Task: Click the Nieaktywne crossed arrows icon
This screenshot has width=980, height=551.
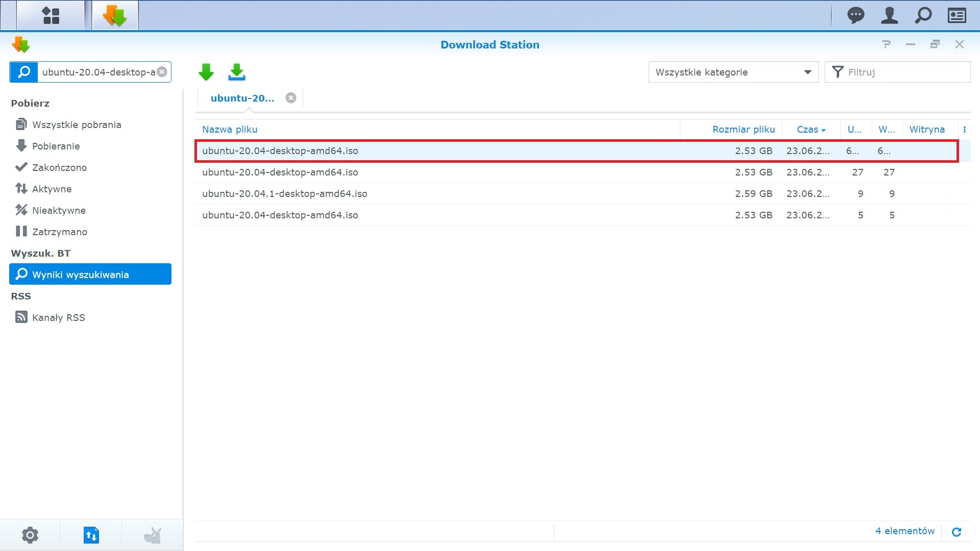Action: pyautogui.click(x=21, y=210)
